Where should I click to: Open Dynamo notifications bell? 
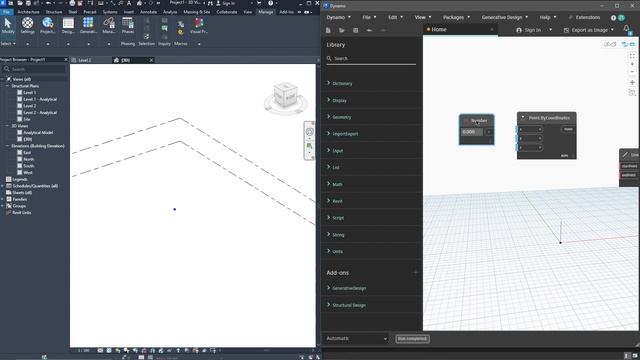coord(627,29)
